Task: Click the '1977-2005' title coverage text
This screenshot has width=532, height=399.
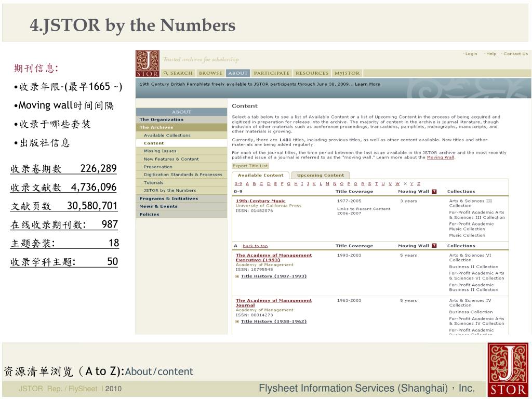Action: [349, 201]
